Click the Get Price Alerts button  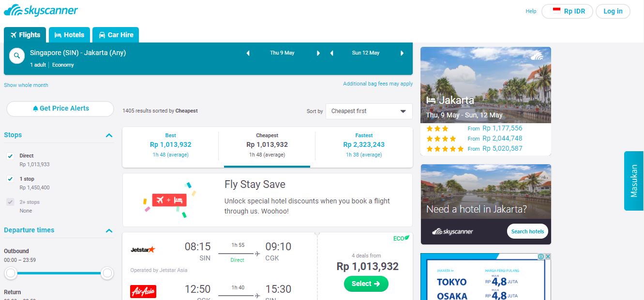[x=60, y=109]
